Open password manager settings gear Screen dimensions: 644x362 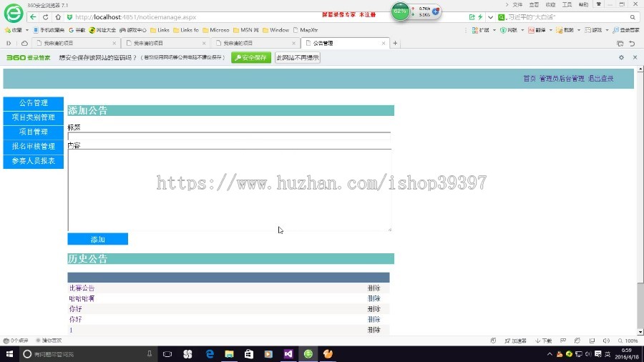[x=621, y=57]
